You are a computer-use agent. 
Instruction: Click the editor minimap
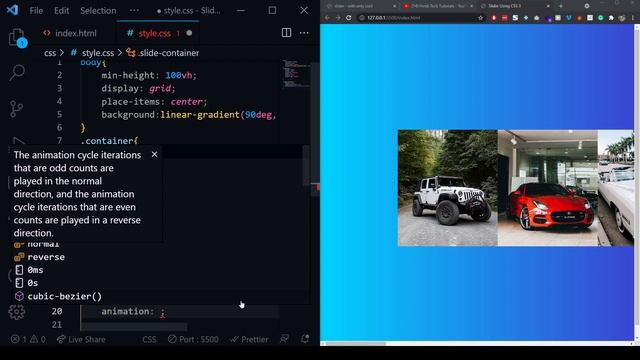pos(296,73)
